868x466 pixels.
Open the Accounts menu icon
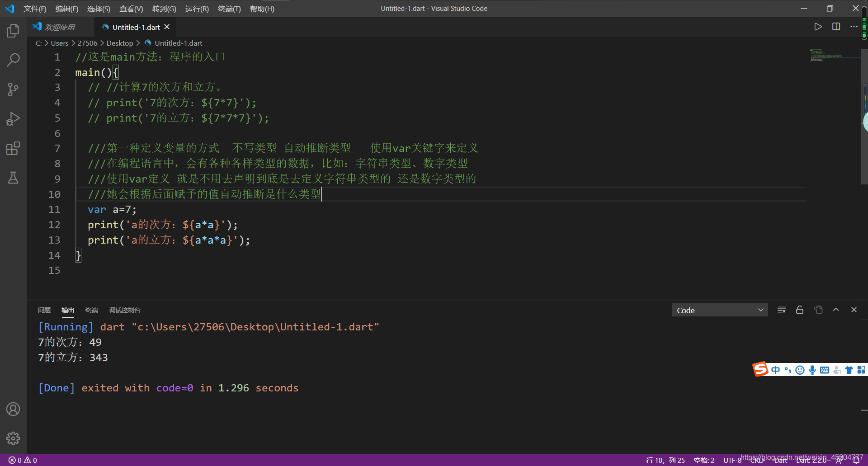point(13,409)
